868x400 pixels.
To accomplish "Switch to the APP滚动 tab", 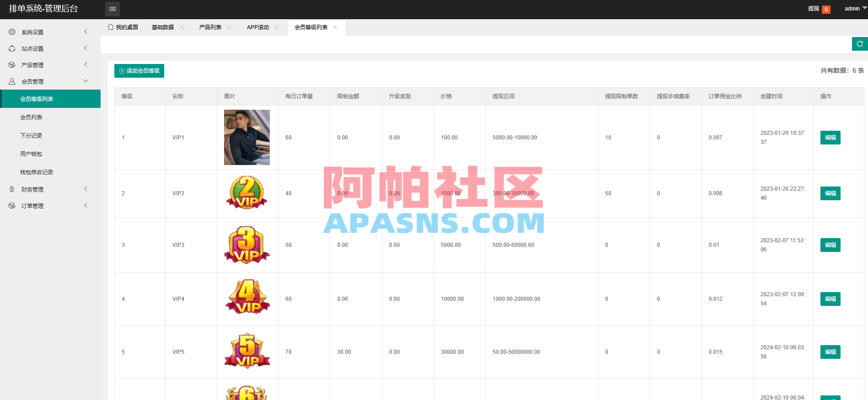I will (258, 27).
